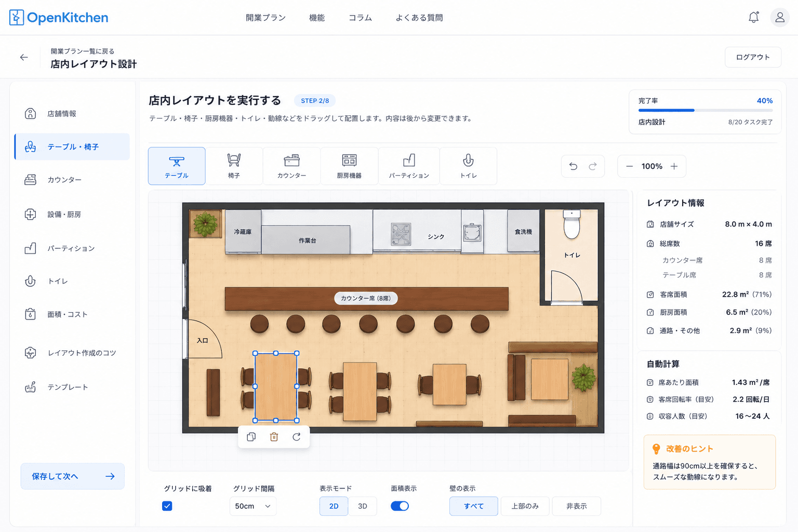
Task: Open パーティション in the sidebar
Action: click(72, 248)
